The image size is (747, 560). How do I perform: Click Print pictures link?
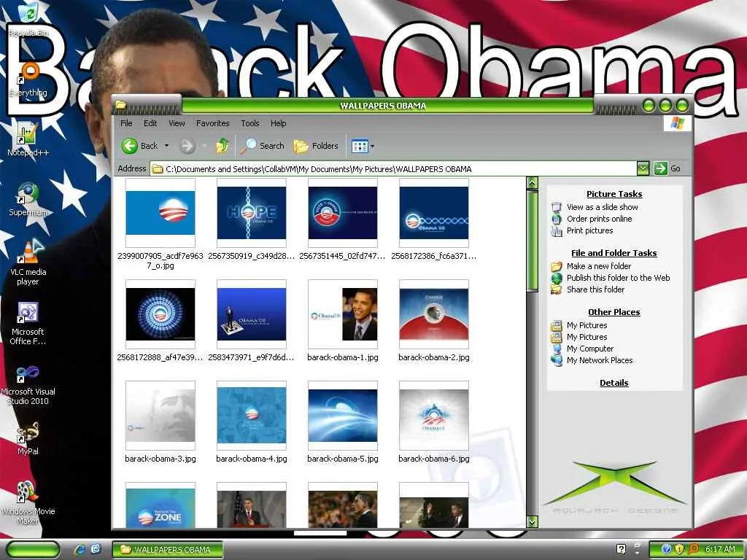click(589, 230)
